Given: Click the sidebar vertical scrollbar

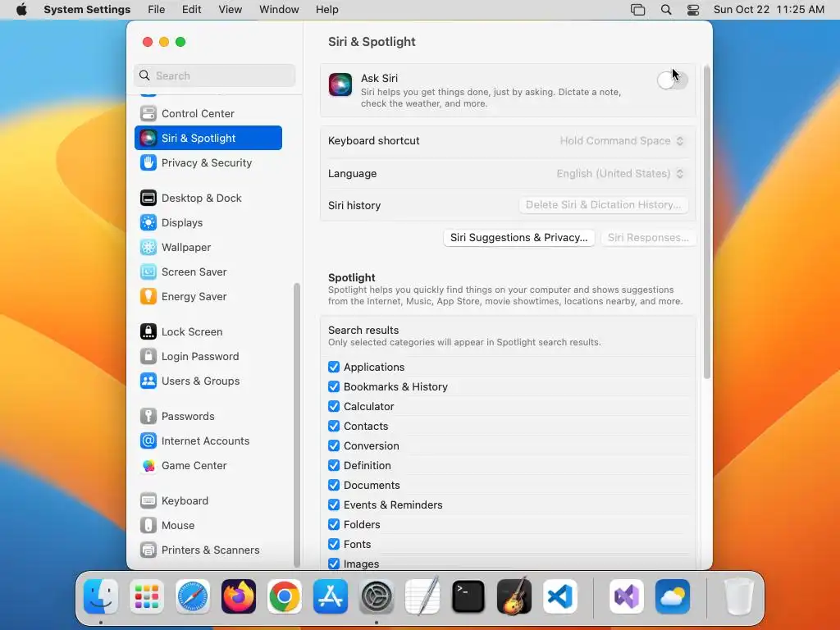Looking at the screenshot, I should [x=297, y=425].
